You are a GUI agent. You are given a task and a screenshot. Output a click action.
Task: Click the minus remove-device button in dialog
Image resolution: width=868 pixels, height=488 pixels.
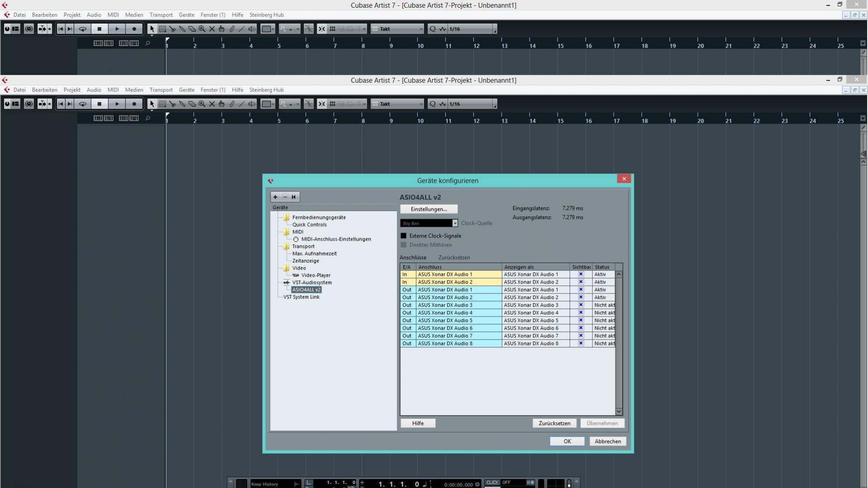[285, 197]
